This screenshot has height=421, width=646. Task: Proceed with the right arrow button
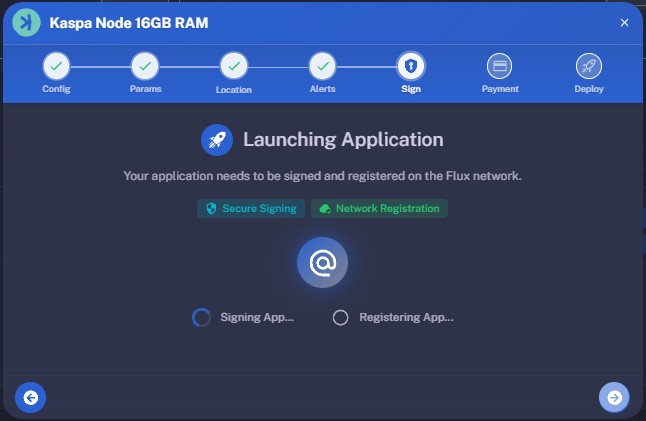[614, 397]
